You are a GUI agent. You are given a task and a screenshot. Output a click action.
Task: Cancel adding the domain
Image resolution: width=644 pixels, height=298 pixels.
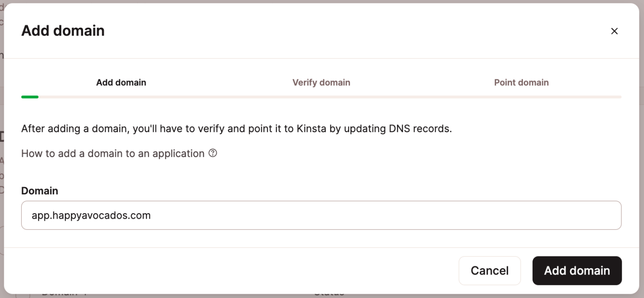click(x=489, y=270)
